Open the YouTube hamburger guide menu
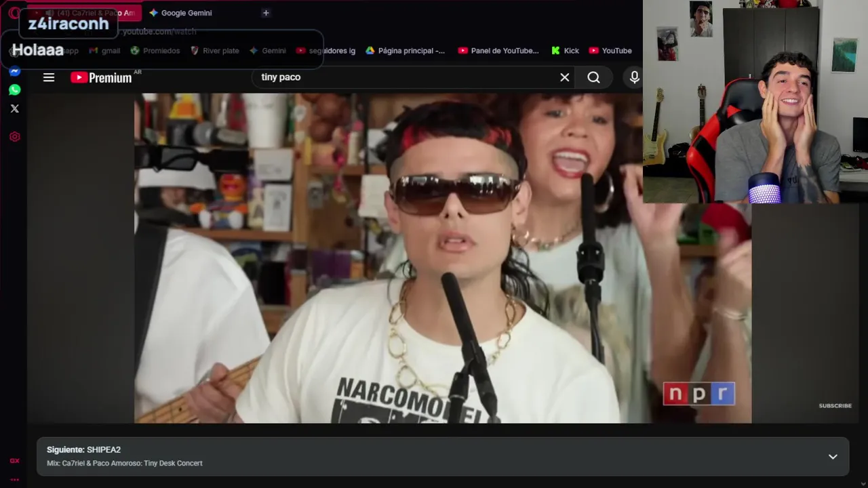This screenshot has height=488, width=868. tap(49, 77)
